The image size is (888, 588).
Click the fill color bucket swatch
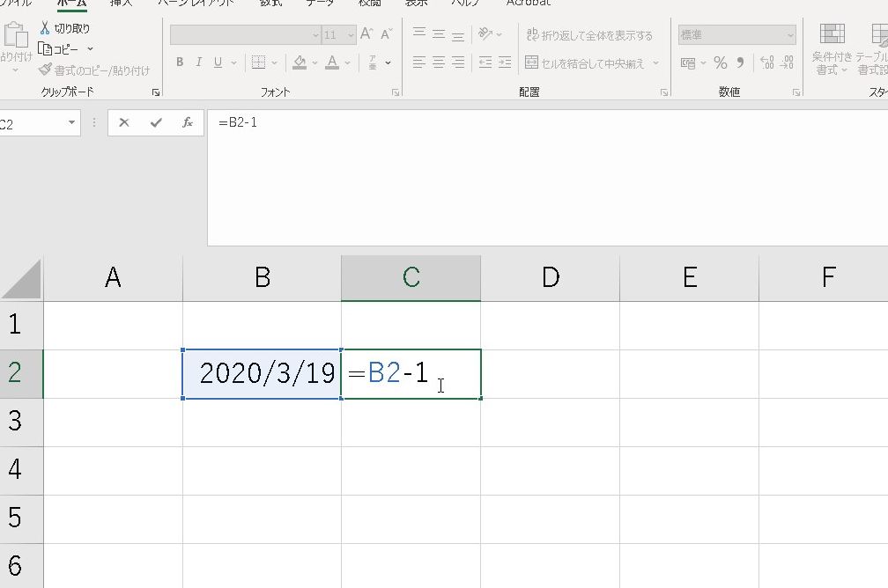(300, 62)
